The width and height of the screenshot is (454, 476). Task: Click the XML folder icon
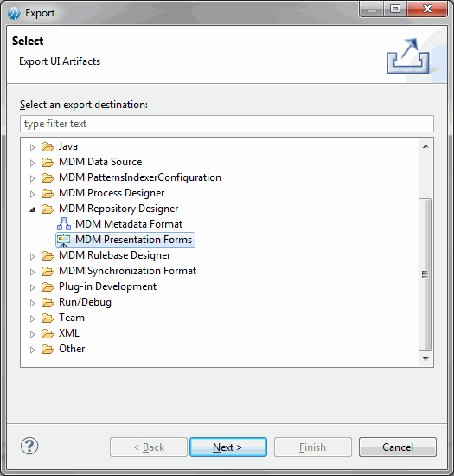click(x=48, y=333)
